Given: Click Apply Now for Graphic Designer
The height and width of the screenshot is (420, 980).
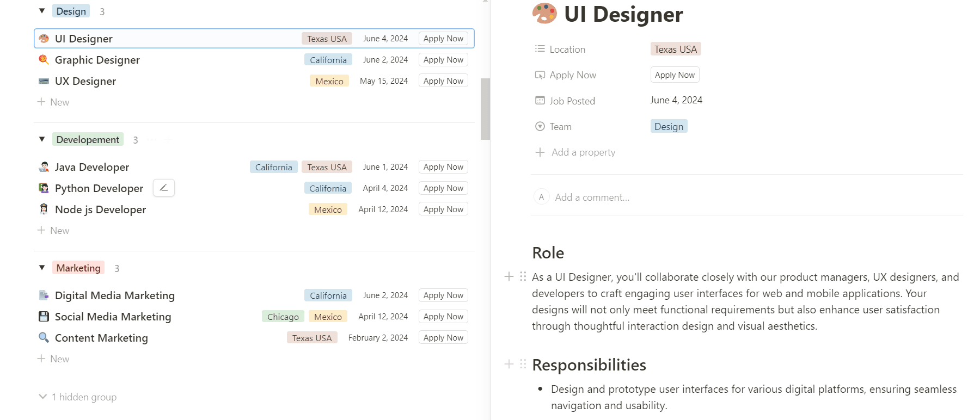Looking at the screenshot, I should tap(443, 60).
